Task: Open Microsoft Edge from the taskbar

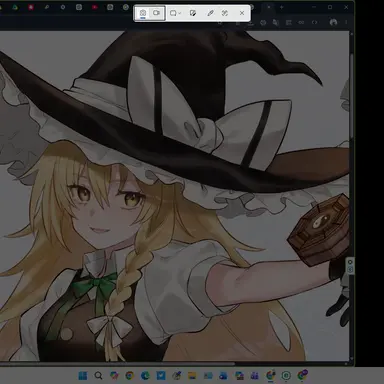Action: (x=145, y=376)
